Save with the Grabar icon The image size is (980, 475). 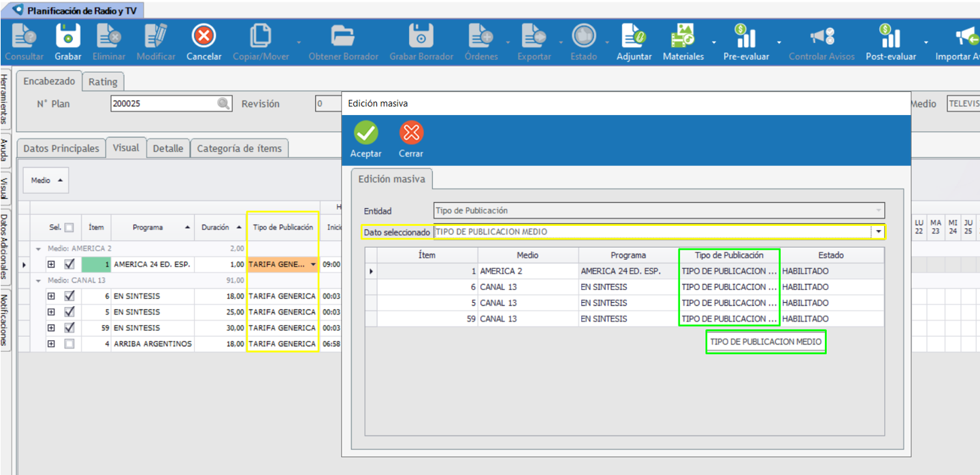[x=68, y=35]
